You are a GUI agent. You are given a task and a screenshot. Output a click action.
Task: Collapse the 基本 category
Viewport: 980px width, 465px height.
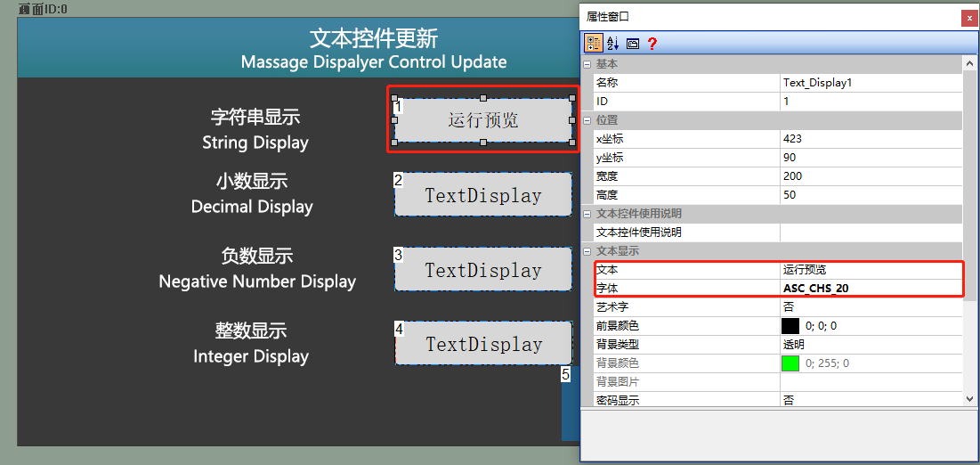click(587, 64)
